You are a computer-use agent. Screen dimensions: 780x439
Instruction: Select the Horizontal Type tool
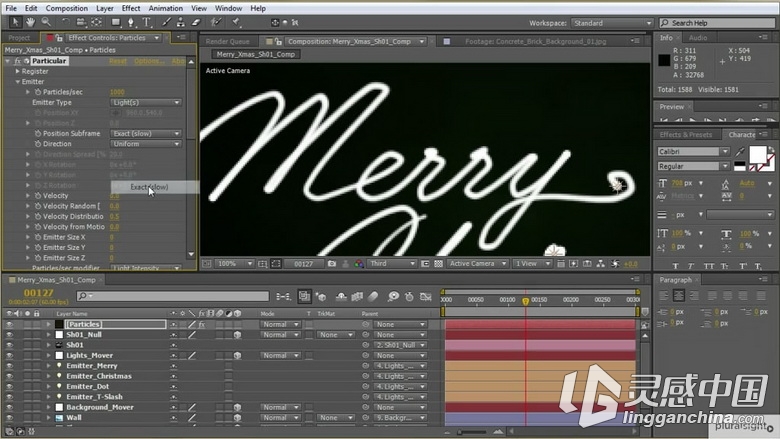point(147,22)
